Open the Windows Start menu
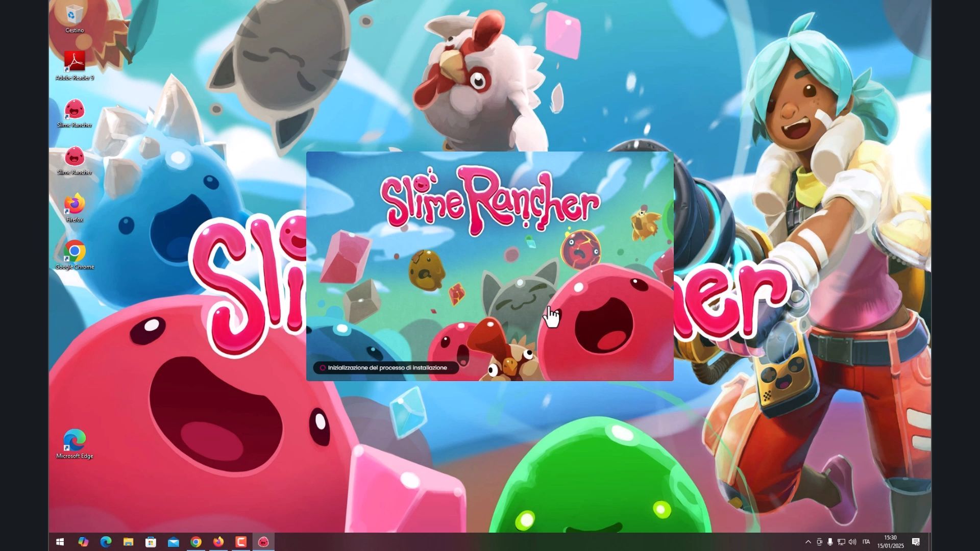 click(x=60, y=542)
